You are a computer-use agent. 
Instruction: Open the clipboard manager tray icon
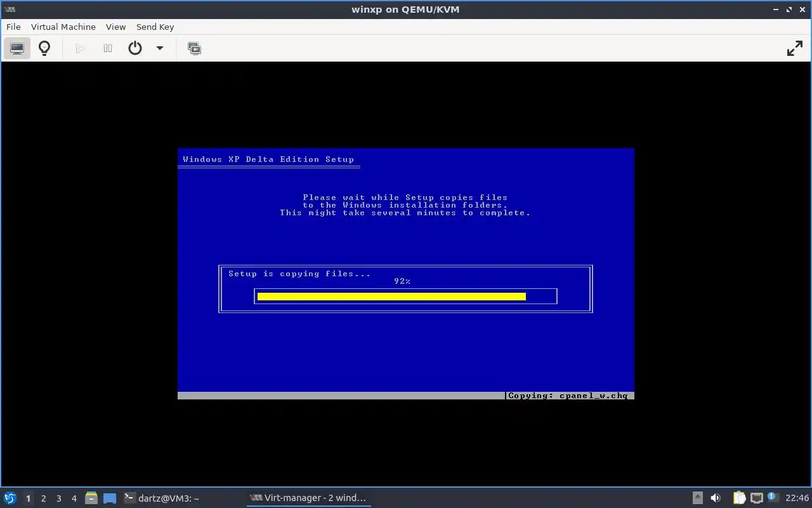[x=739, y=498]
